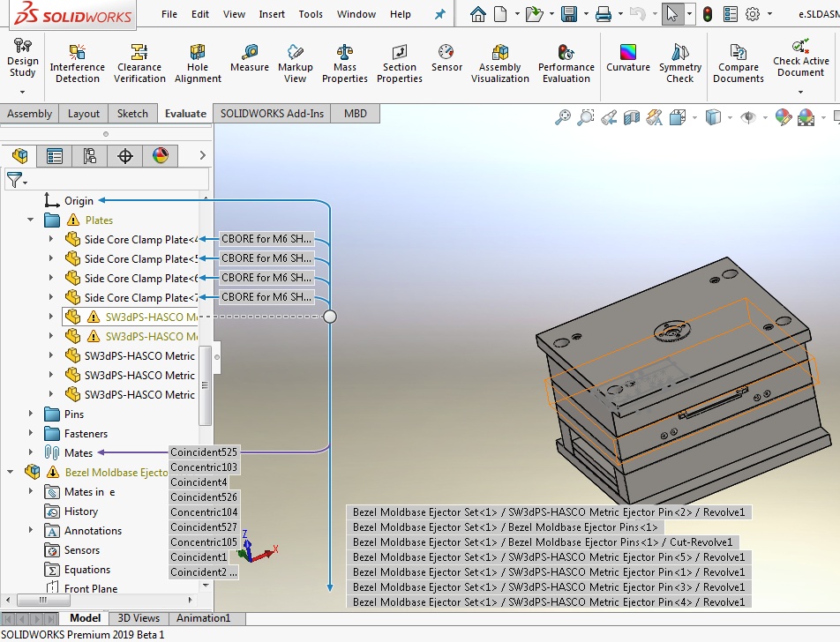The width and height of the screenshot is (840, 642).
Task: Switch to the MBD tab
Action: [x=356, y=114]
